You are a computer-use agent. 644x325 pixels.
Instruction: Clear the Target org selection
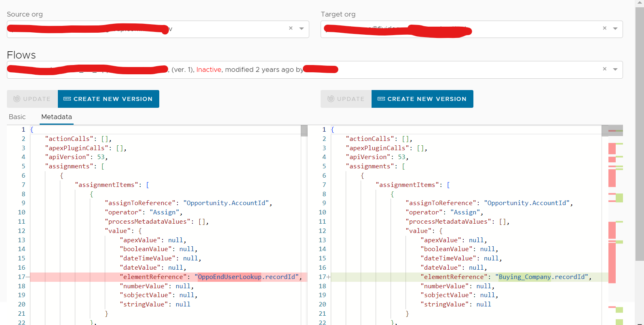[604, 28]
